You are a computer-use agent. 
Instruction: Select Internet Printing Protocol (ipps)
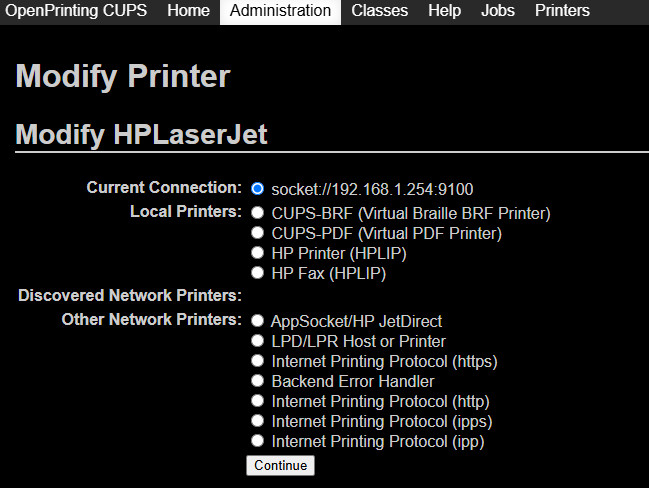(x=258, y=421)
